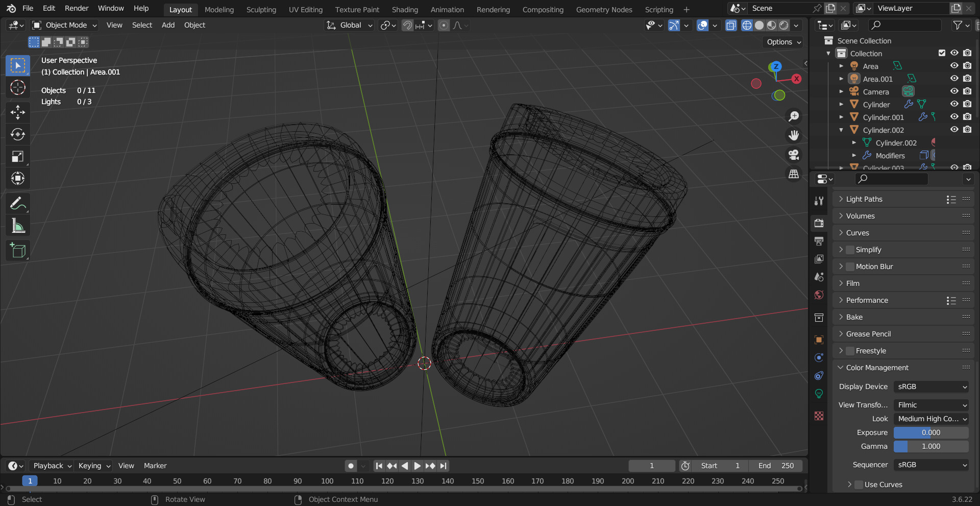Switch to the Modeling workspace tab
This screenshot has height=506, width=980.
click(x=219, y=10)
